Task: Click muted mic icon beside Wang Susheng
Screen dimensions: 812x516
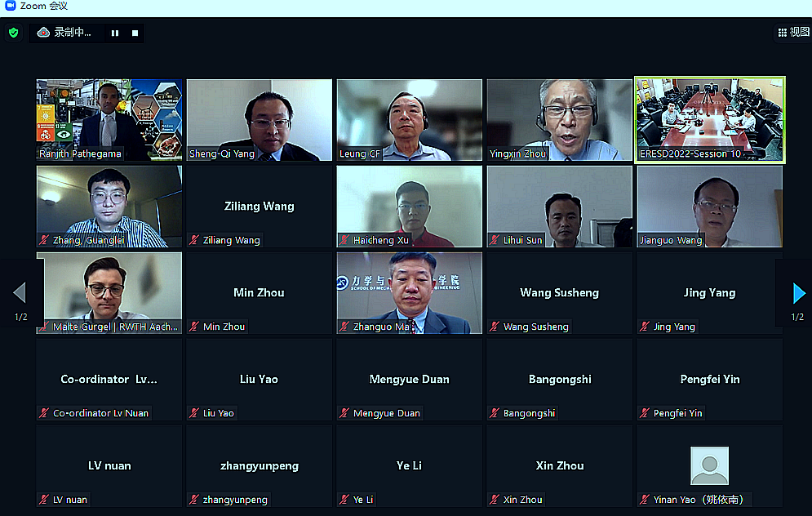Action: (495, 327)
